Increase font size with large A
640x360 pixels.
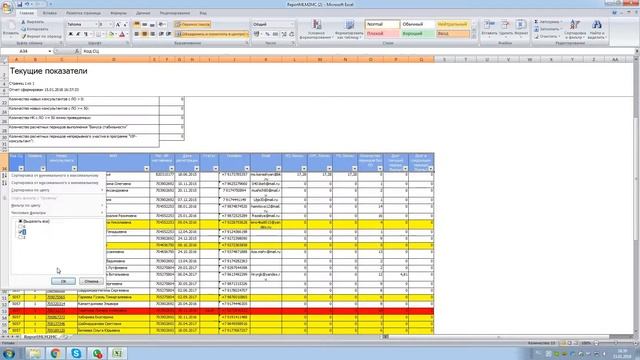tap(118, 24)
